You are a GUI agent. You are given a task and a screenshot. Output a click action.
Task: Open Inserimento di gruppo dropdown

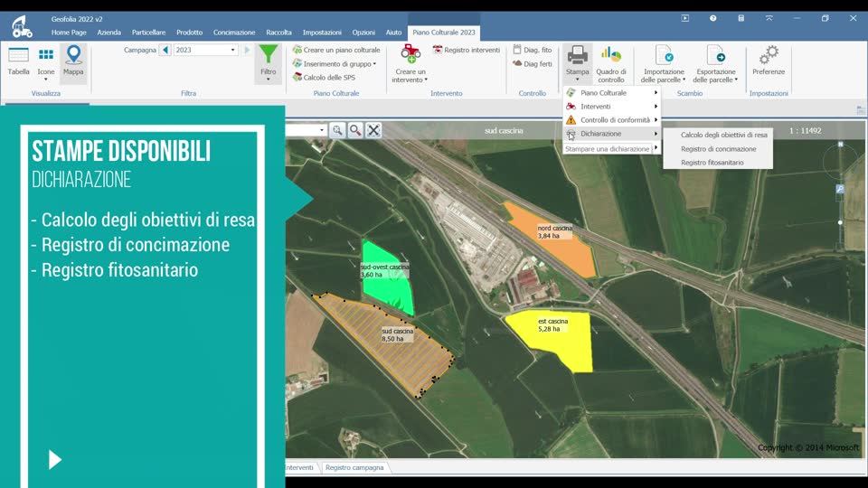coord(335,63)
